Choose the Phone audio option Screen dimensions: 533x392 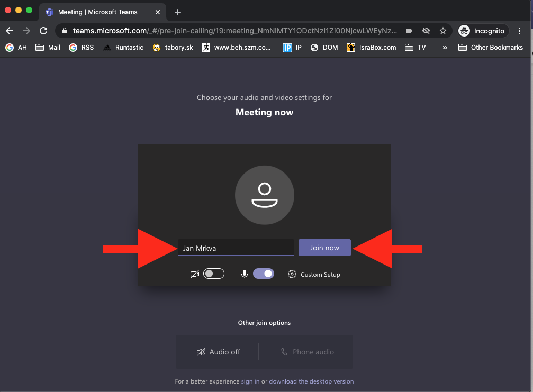coord(307,352)
